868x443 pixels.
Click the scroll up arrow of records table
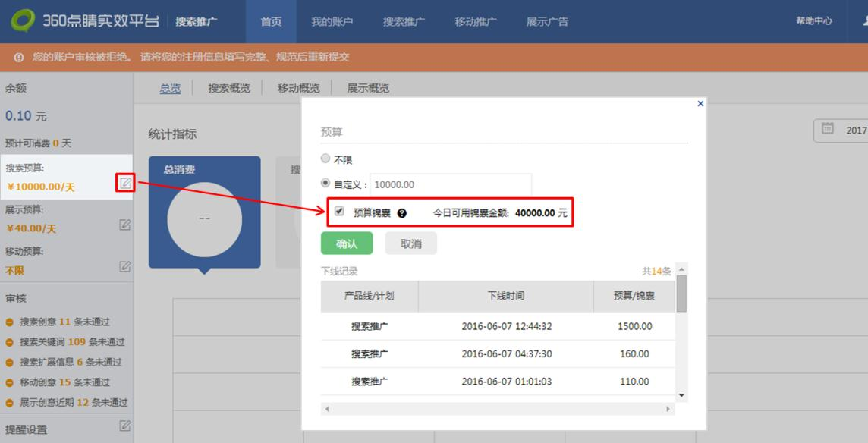click(681, 270)
